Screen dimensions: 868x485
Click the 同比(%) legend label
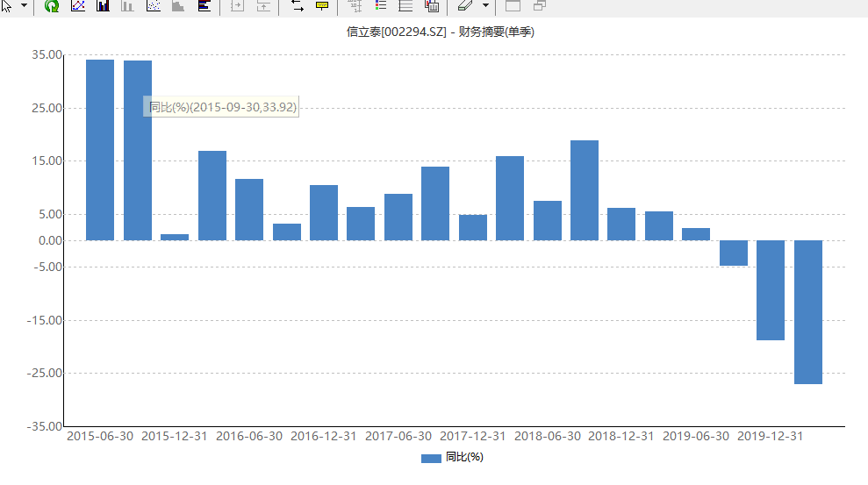coord(464,457)
